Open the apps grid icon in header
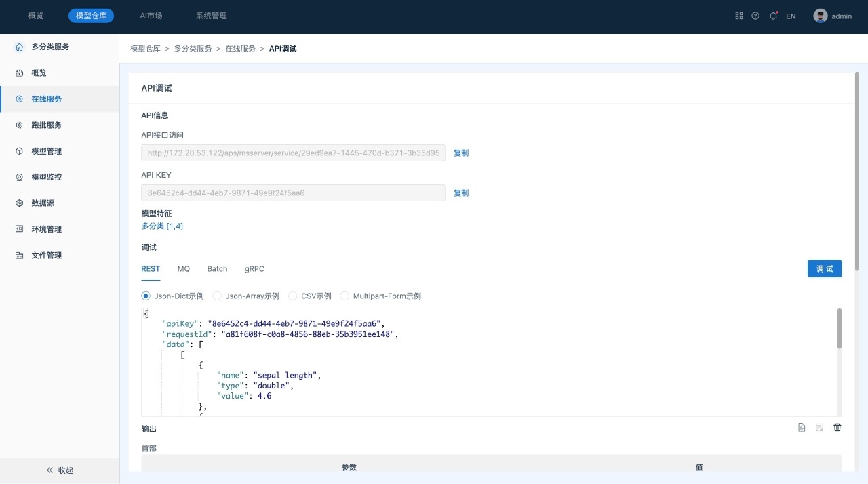The width and height of the screenshot is (868, 484). [739, 16]
